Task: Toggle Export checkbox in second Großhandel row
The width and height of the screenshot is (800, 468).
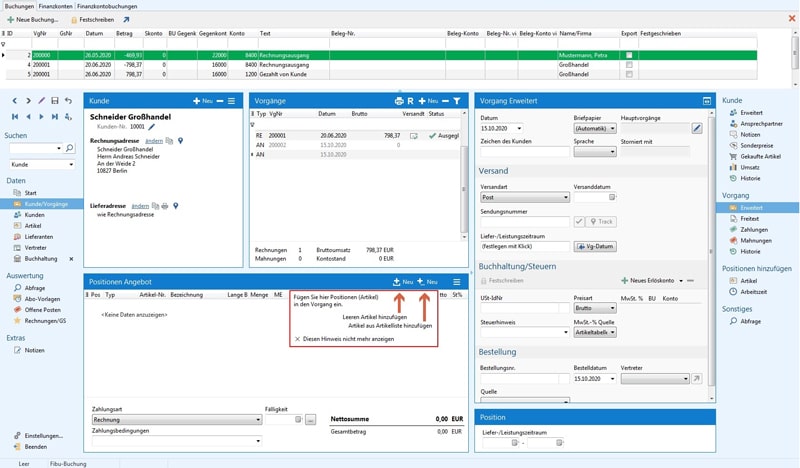Action: tap(628, 74)
